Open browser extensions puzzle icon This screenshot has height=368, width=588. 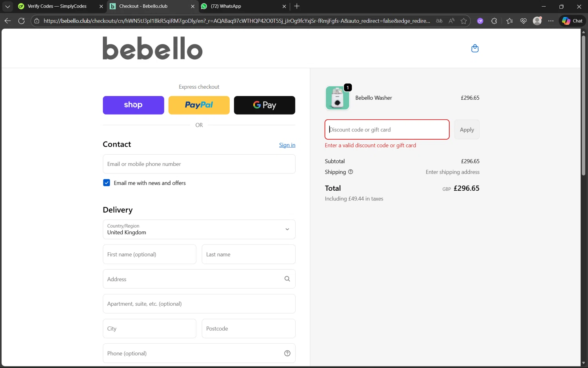pos(494,21)
